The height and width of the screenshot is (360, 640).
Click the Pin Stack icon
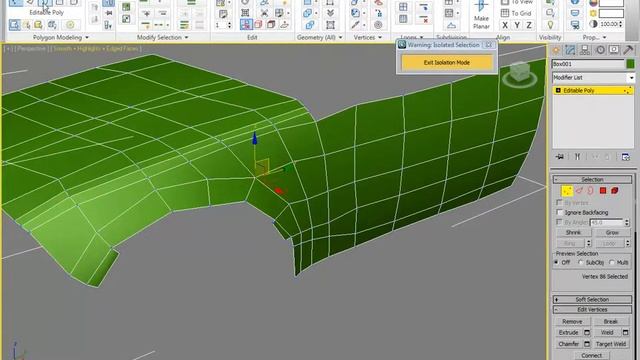coord(560,157)
